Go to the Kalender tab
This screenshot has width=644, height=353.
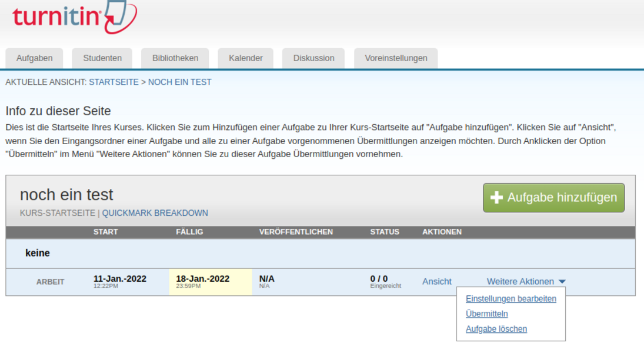(x=246, y=58)
